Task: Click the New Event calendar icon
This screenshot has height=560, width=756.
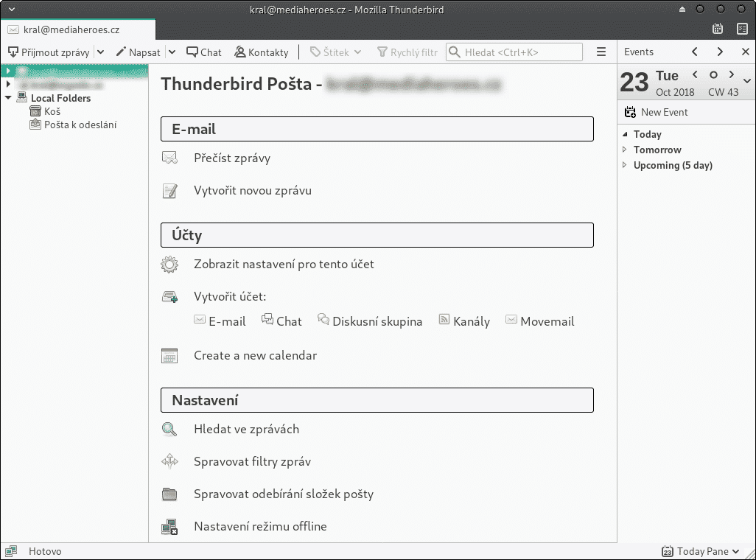Action: coord(630,113)
